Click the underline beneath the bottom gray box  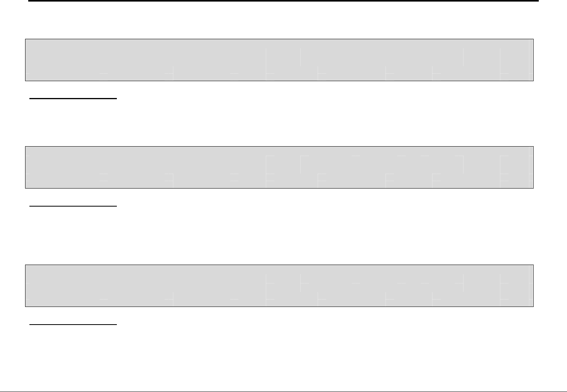click(x=73, y=325)
